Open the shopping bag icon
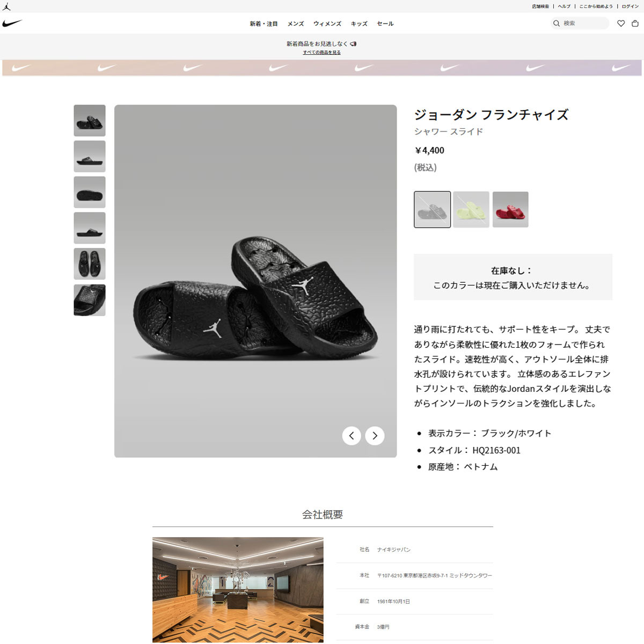 click(635, 23)
